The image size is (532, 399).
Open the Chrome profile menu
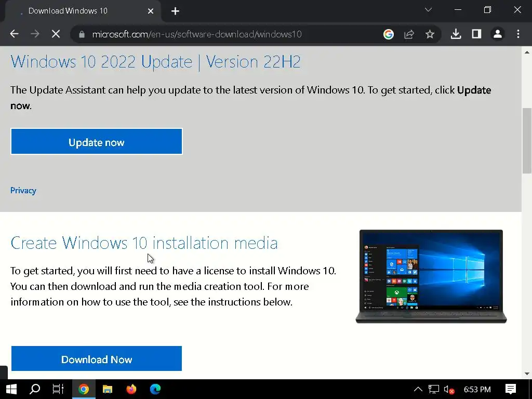point(498,34)
